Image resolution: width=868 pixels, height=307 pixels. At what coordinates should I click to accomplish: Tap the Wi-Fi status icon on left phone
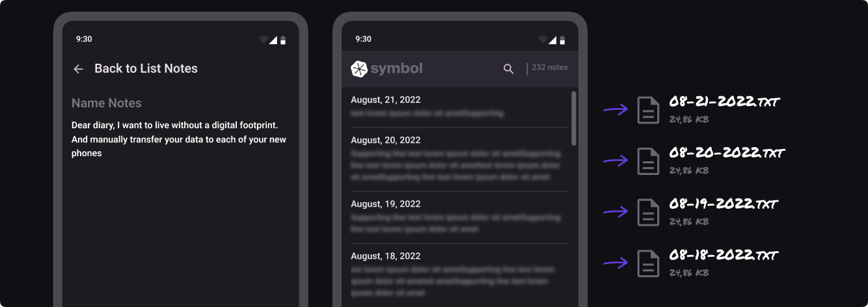click(x=264, y=40)
